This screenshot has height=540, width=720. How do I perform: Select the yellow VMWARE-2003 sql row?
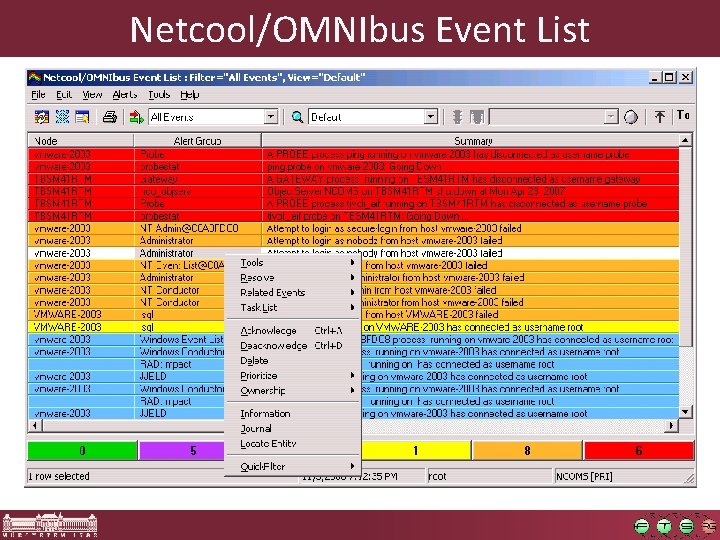(x=354, y=327)
